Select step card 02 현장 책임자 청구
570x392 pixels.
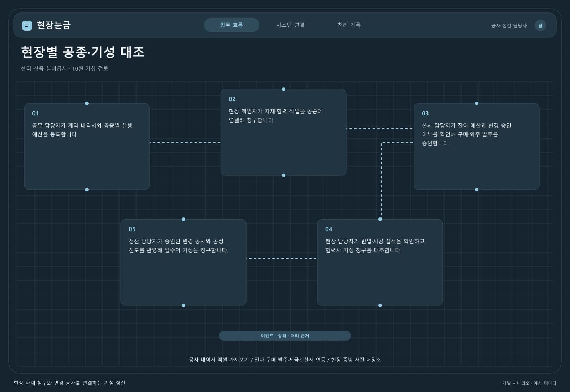[284, 132]
